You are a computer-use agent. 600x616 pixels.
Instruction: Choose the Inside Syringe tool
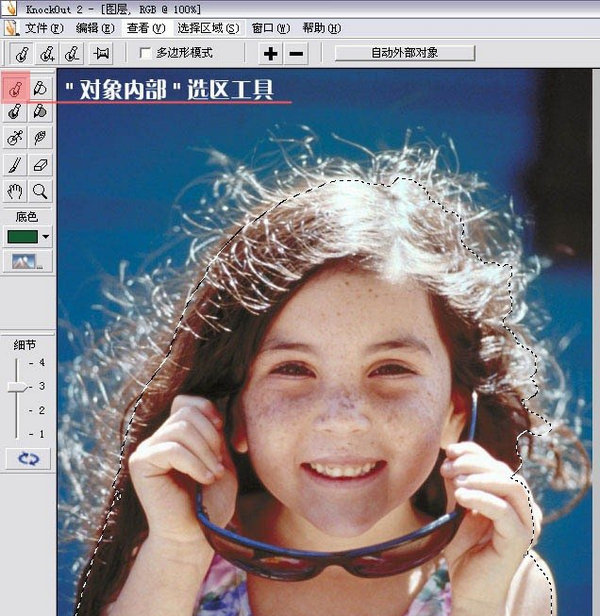(x=15, y=138)
